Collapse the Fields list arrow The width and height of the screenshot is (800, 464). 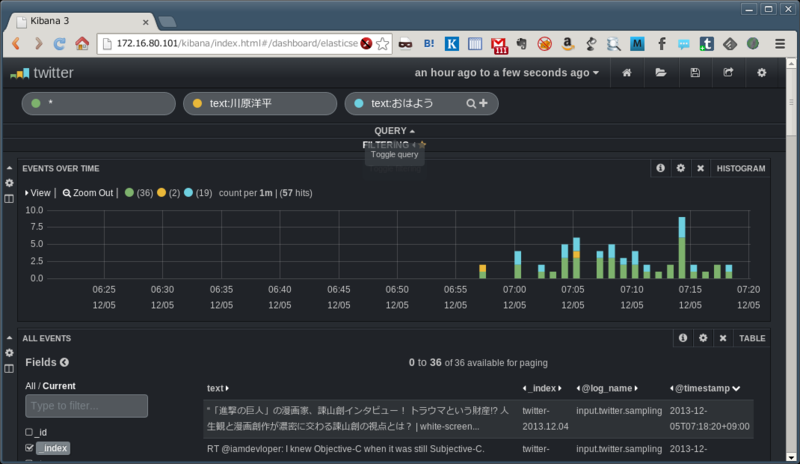pyautogui.click(x=64, y=362)
